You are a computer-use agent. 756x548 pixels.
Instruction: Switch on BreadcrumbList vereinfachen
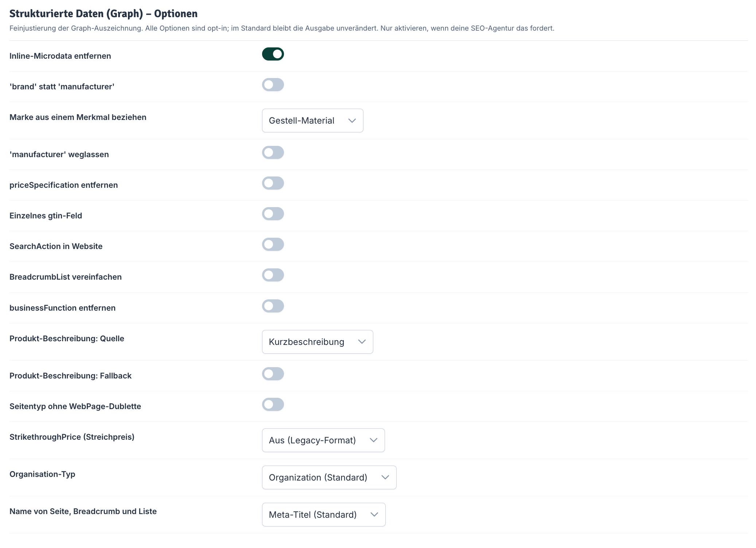click(273, 275)
